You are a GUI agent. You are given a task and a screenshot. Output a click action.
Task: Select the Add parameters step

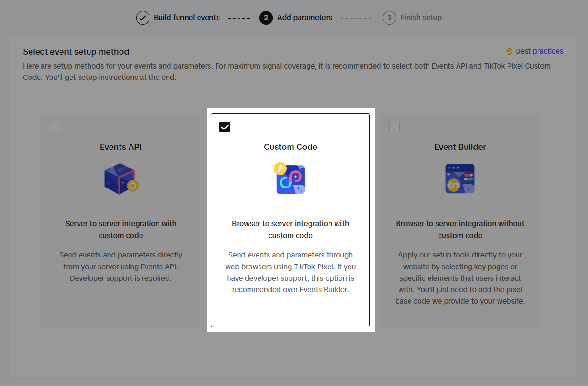[305, 18]
